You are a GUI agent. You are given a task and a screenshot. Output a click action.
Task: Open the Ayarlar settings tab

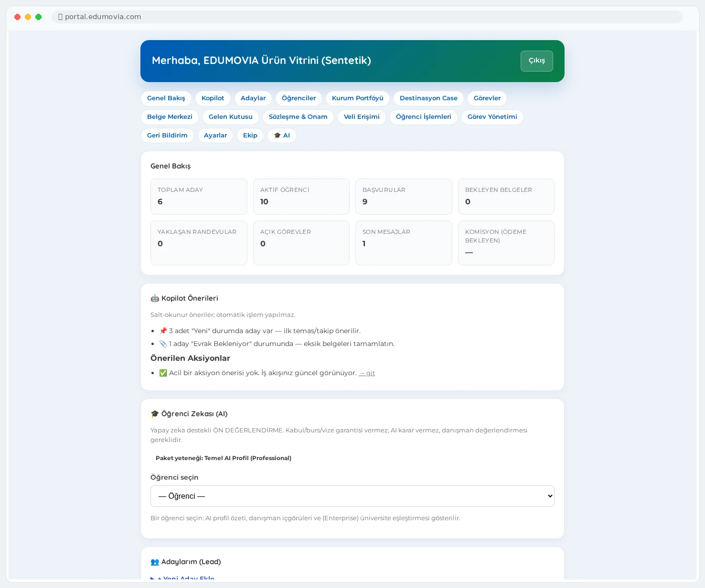(215, 136)
